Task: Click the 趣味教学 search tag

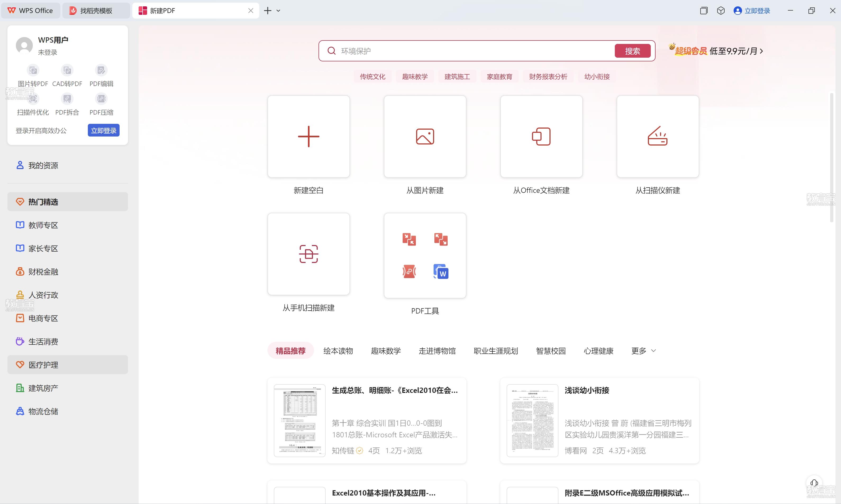Action: [x=415, y=77]
